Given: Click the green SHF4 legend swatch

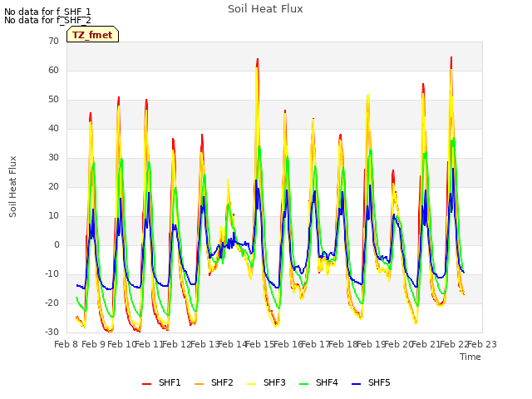Looking at the screenshot, I should (x=303, y=384).
